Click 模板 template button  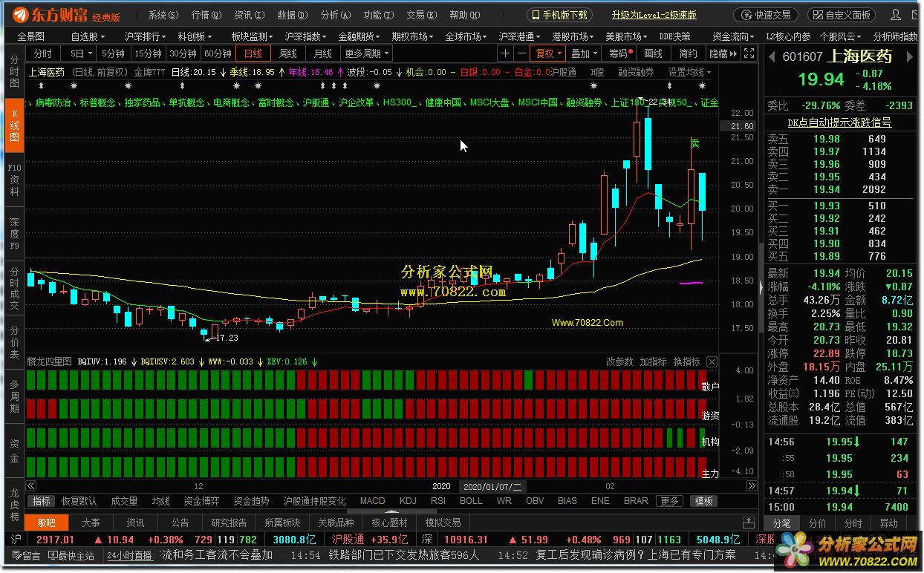coord(703,501)
